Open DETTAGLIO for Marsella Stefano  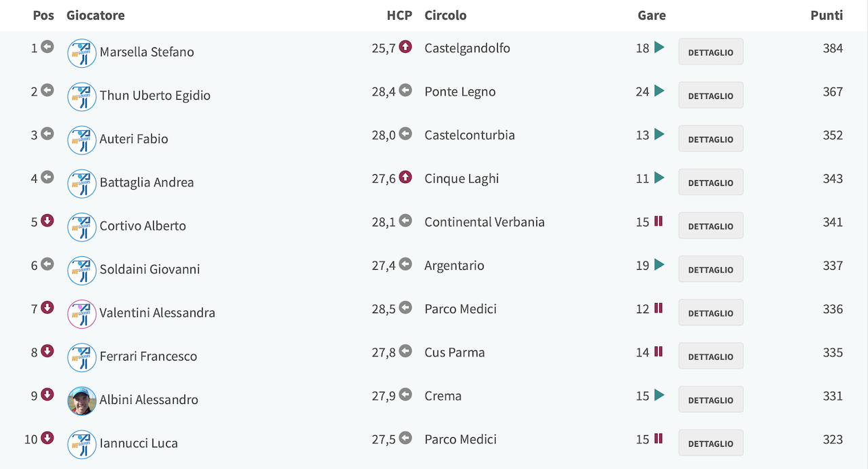tap(711, 52)
